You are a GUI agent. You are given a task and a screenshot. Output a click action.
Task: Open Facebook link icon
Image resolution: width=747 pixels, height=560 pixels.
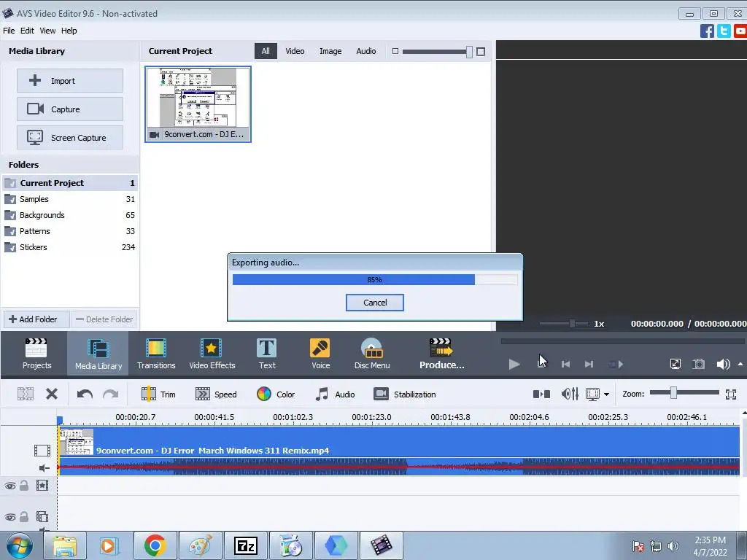point(707,31)
